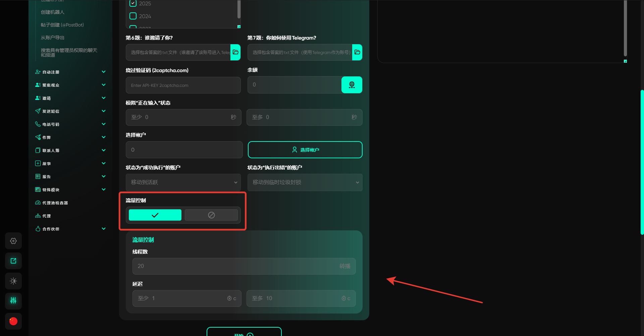Screen dimensions: 644x336
Task: Click the external link share icon
Action: 13,261
